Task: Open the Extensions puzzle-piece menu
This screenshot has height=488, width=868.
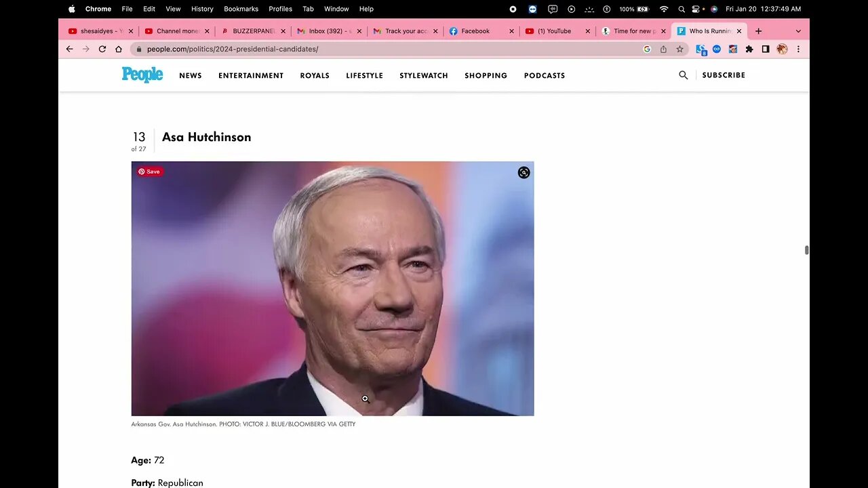Action: (749, 49)
